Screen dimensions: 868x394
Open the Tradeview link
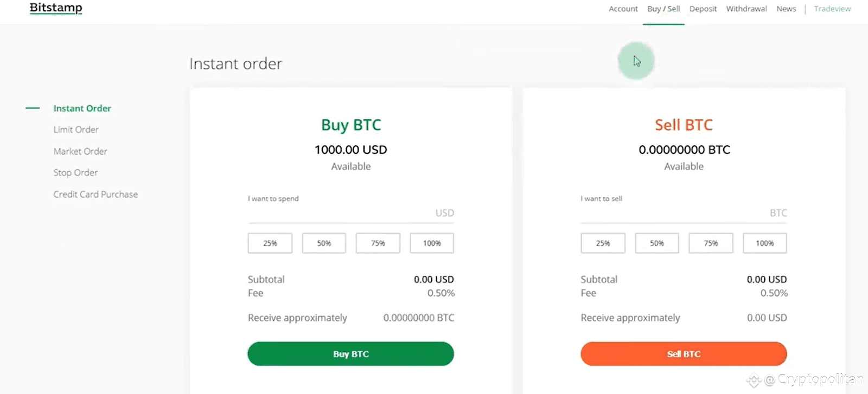(x=832, y=9)
